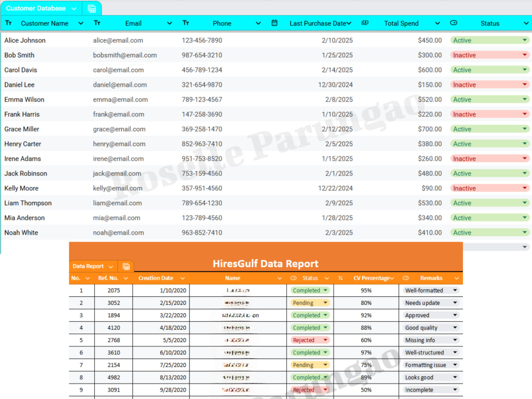The image size is (532, 399).
Task: Open Frank Harris status dropdown
Action: pos(525,114)
